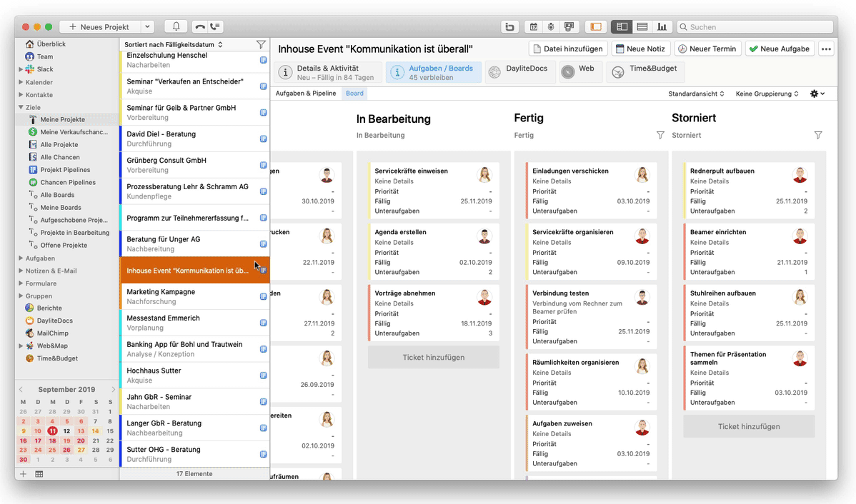Click Ticket hinzufügen under In Bearbeitung
The width and height of the screenshot is (856, 504).
(433, 358)
